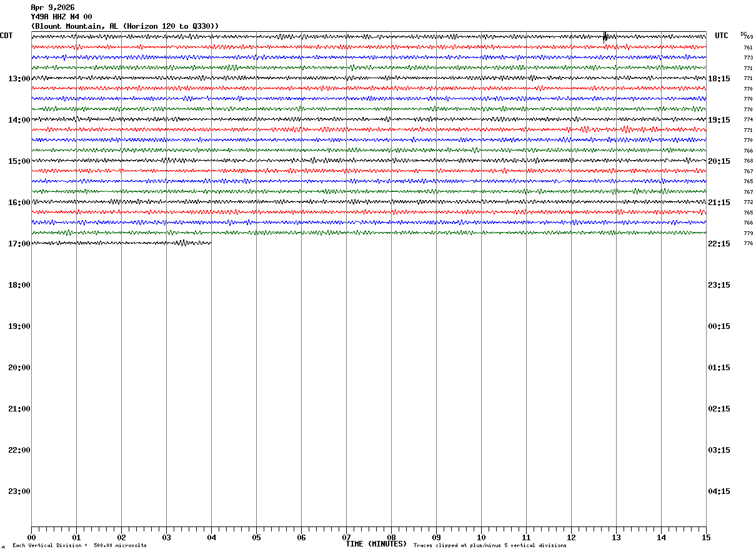Click the '05' minute axis label
The width and height of the screenshot is (756, 554).
coord(256,538)
